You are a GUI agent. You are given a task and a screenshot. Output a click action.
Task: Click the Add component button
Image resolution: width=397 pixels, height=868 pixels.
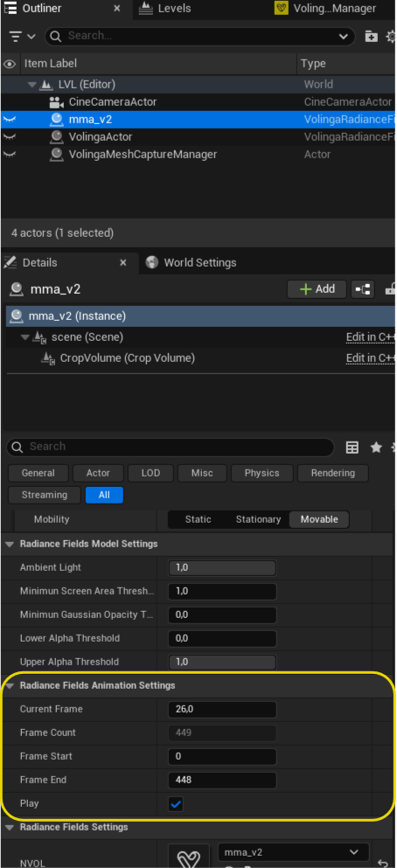[317, 289]
